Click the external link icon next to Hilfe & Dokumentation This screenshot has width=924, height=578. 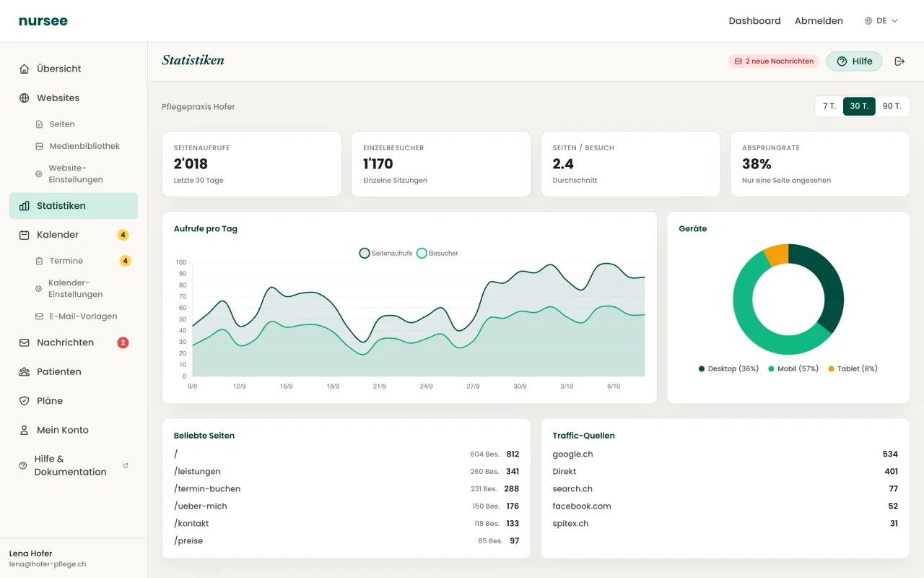pos(126,465)
